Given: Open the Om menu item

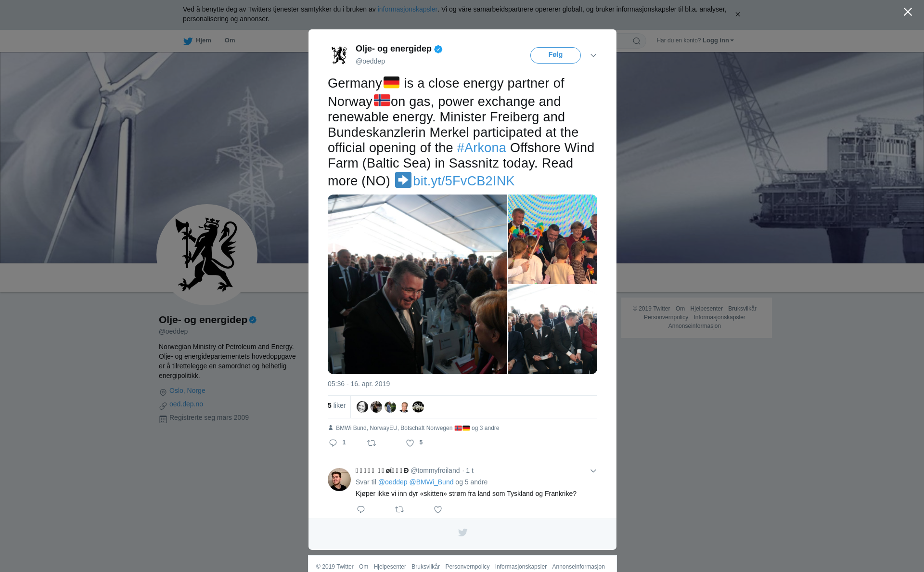Looking at the screenshot, I should 230,40.
